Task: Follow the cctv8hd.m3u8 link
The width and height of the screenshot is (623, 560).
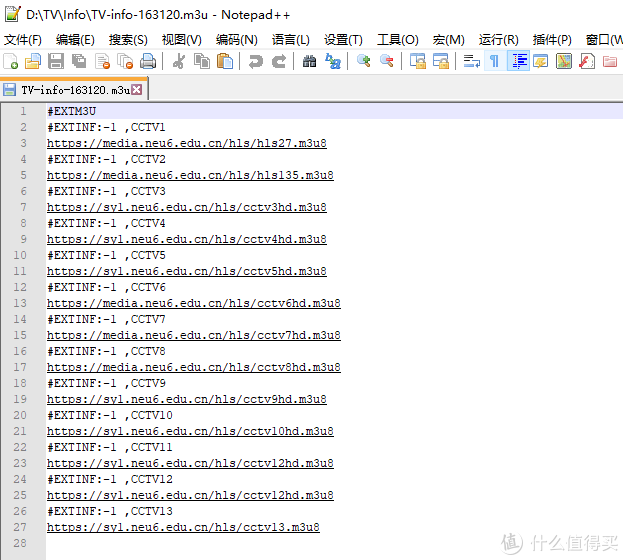Action: 194,367
